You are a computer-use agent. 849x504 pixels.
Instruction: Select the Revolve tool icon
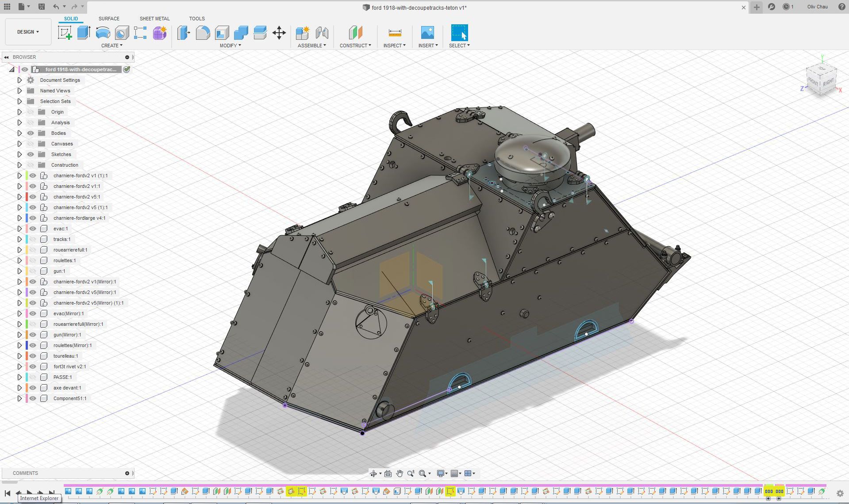coord(103,33)
